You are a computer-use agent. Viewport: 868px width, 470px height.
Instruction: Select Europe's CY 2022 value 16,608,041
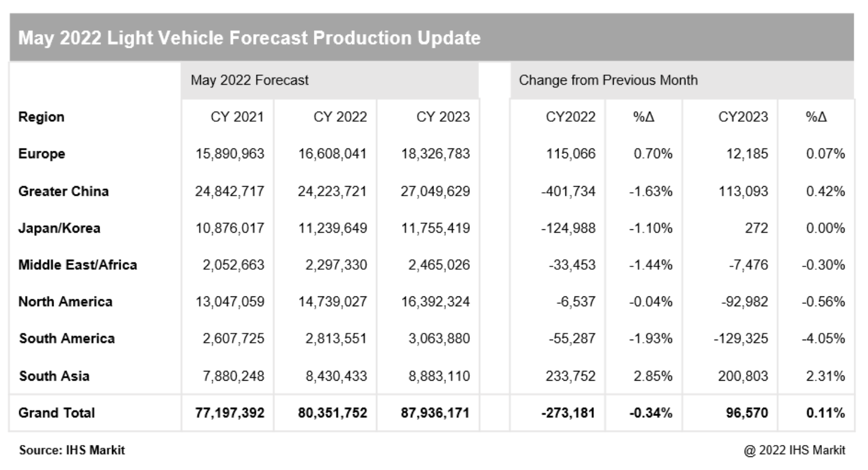(332, 154)
